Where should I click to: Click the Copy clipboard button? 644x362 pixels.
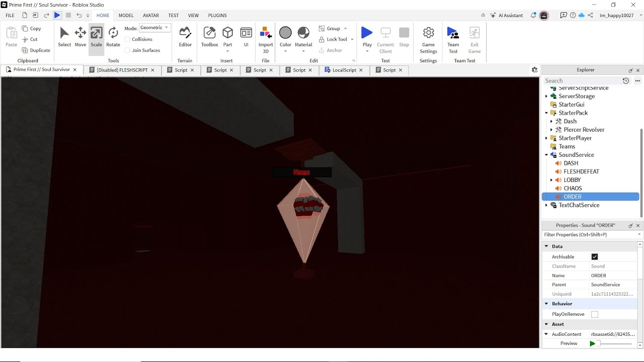[32, 29]
